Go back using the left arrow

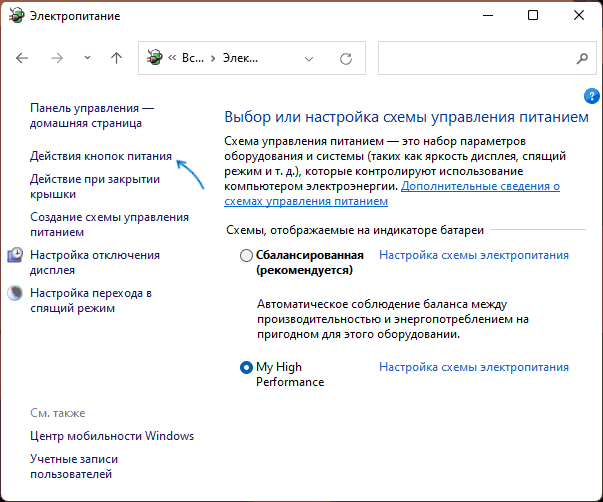22,58
